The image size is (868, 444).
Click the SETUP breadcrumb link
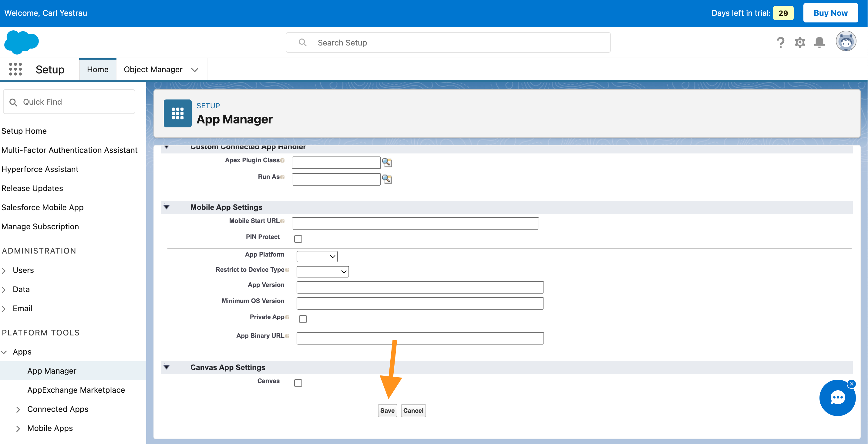click(x=208, y=106)
